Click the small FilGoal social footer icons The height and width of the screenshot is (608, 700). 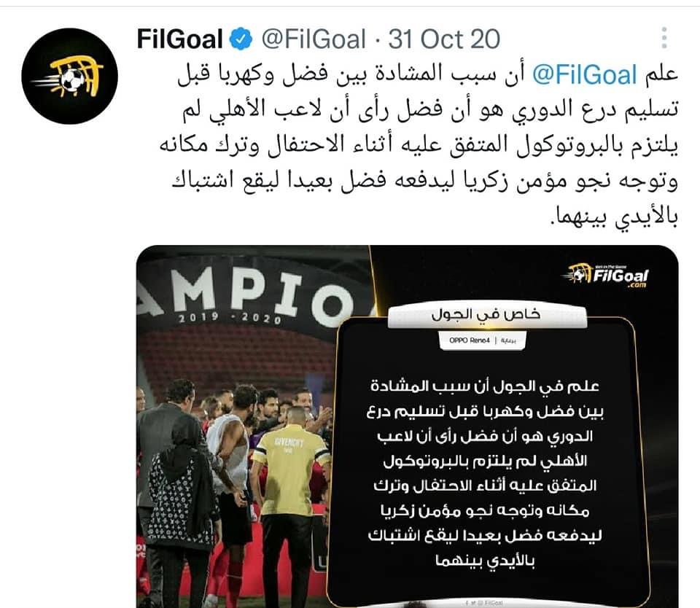(483, 603)
